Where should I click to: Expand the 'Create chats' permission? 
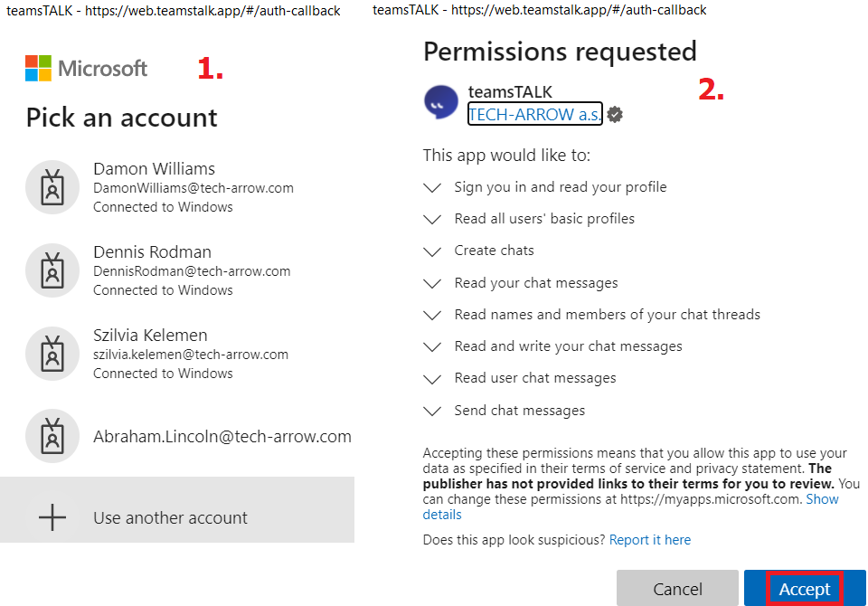(433, 251)
